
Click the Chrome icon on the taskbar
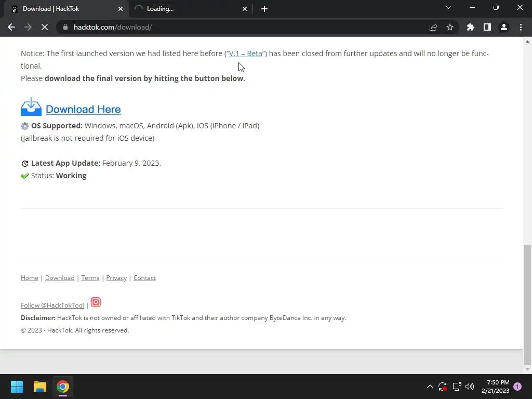63,387
